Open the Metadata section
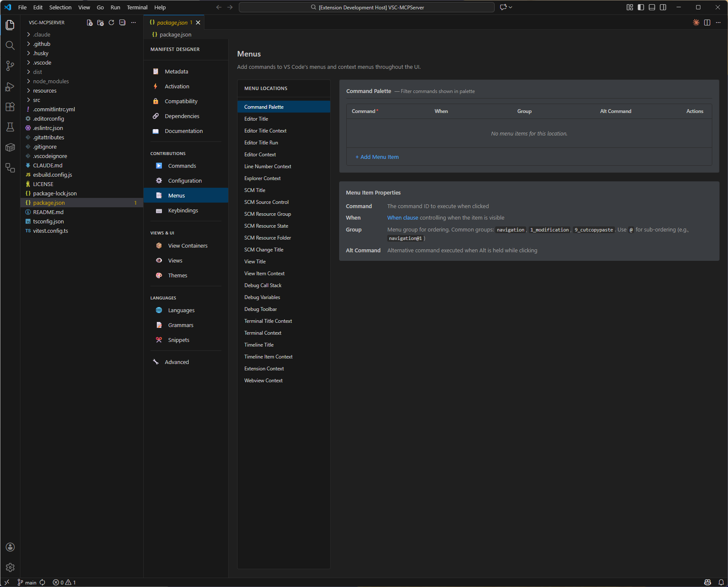Viewport: 728px width, 587px height. [186, 71]
